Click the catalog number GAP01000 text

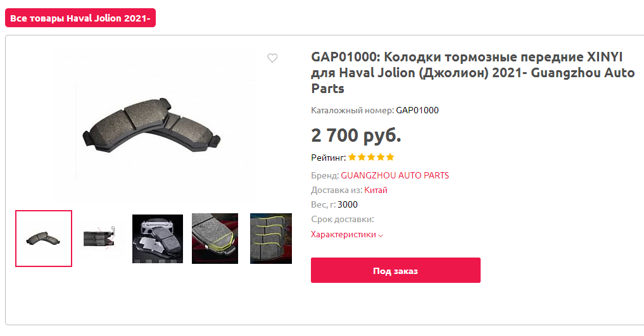tap(417, 110)
